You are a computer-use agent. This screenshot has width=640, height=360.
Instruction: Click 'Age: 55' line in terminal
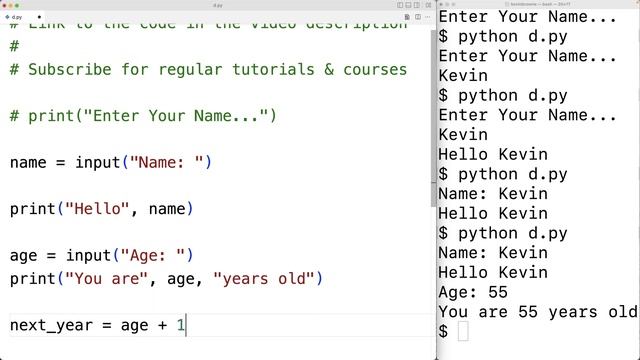[473, 292]
